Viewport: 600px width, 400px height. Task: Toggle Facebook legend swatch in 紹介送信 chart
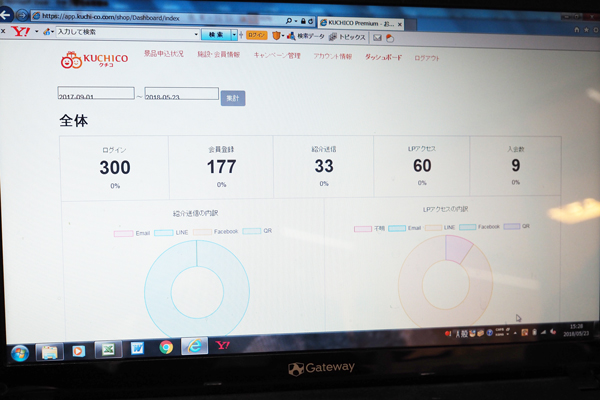click(202, 232)
